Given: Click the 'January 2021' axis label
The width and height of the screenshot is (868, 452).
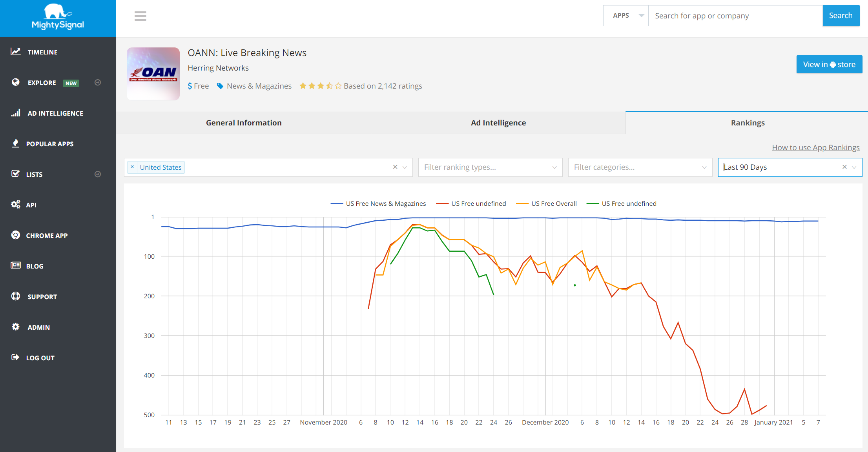Looking at the screenshot, I should click(x=773, y=422).
